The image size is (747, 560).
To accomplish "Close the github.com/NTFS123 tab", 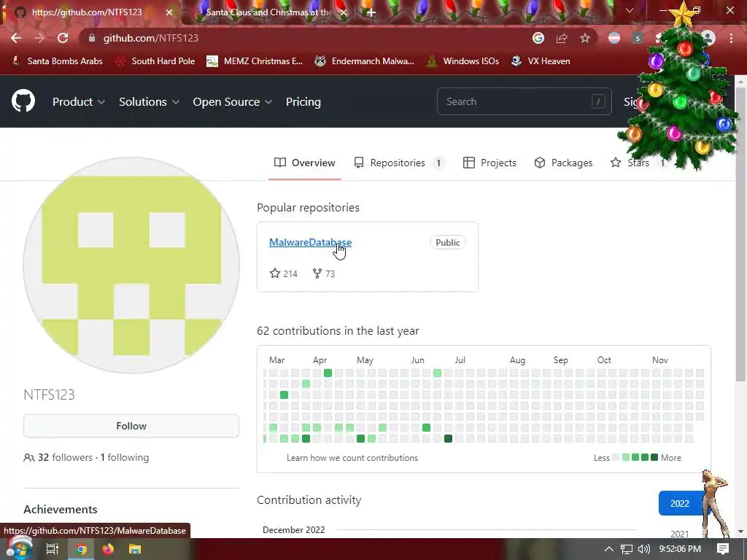I will pos(169,12).
